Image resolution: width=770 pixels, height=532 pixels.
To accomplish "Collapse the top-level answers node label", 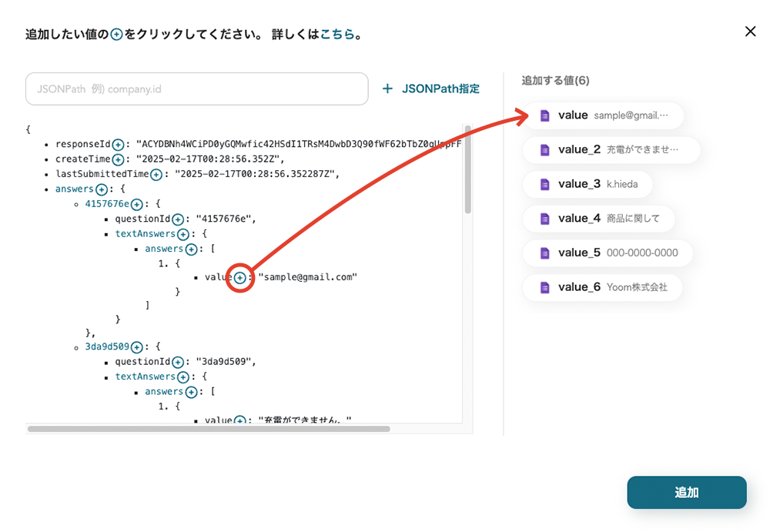I will (x=74, y=189).
